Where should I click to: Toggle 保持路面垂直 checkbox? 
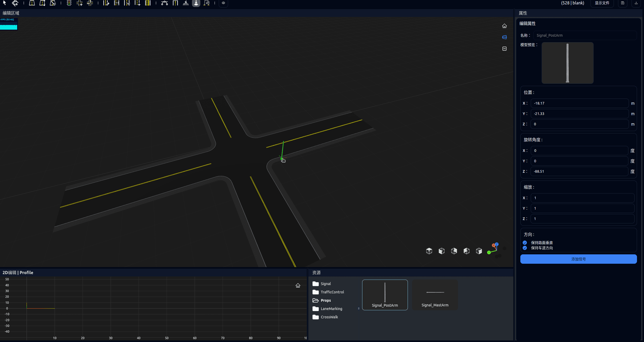[x=525, y=243]
